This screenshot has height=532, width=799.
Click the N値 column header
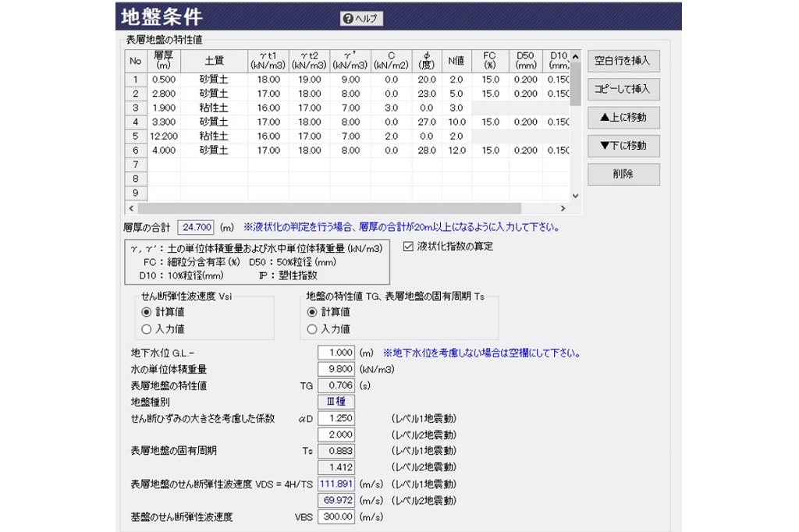coord(456,61)
